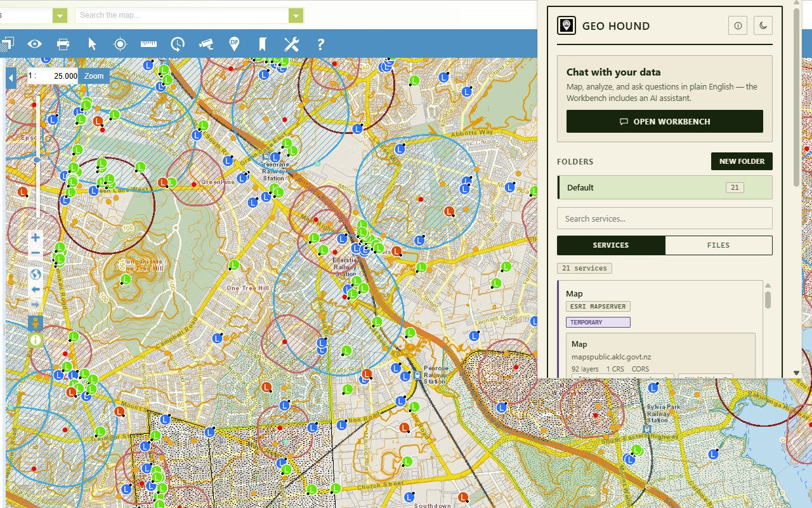Click the 21 services count label
The height and width of the screenshot is (508, 812).
(584, 268)
